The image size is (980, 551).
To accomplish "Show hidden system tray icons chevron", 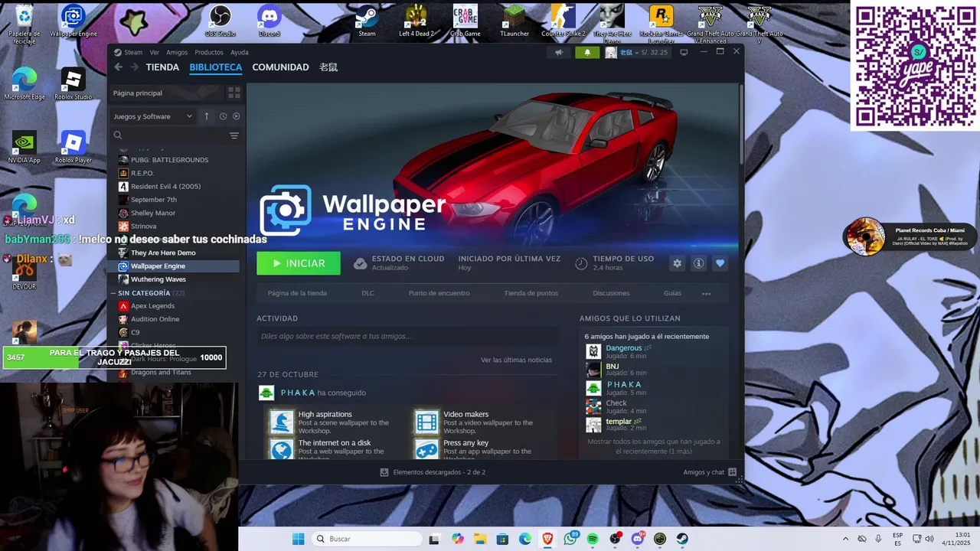I will 845,539.
